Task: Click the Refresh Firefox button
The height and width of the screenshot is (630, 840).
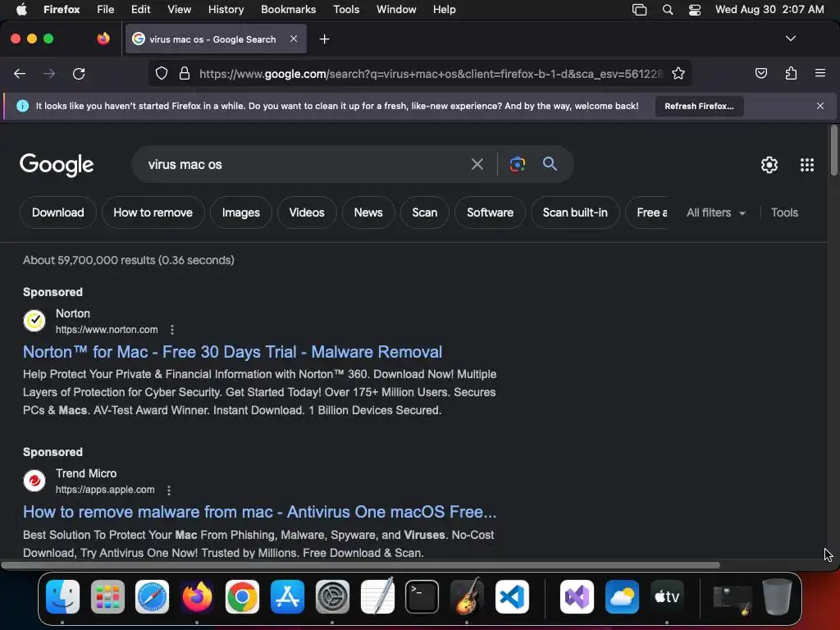Action: (x=699, y=106)
